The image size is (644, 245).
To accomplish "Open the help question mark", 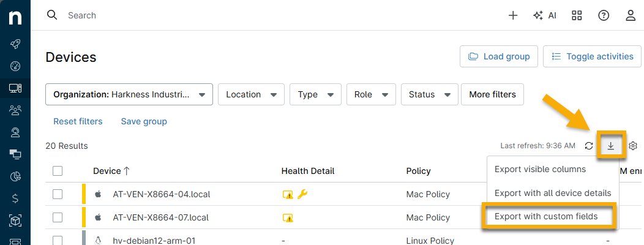I will pos(604,15).
